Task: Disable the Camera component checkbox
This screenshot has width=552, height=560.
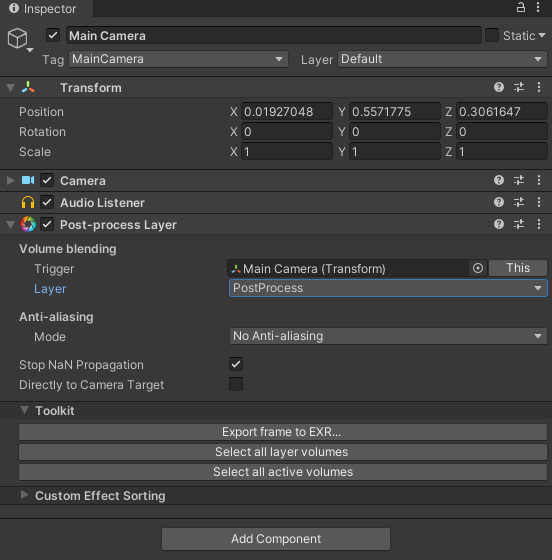Action: [x=47, y=180]
